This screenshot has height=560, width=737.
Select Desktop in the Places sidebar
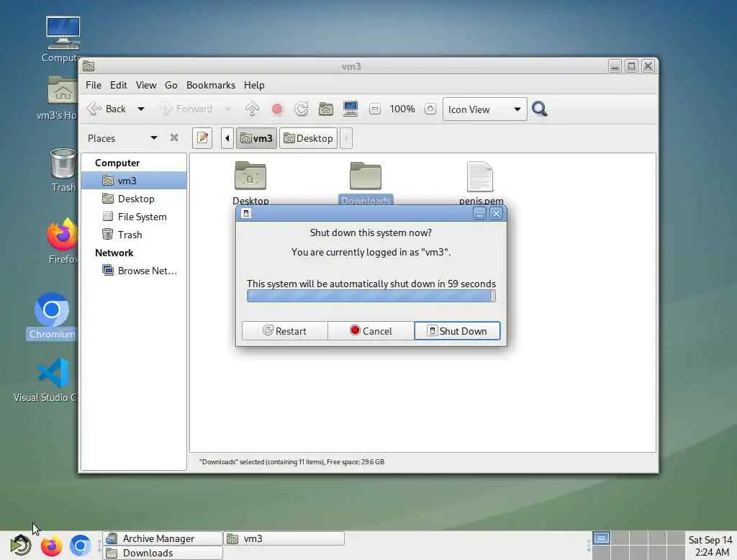pos(134,199)
